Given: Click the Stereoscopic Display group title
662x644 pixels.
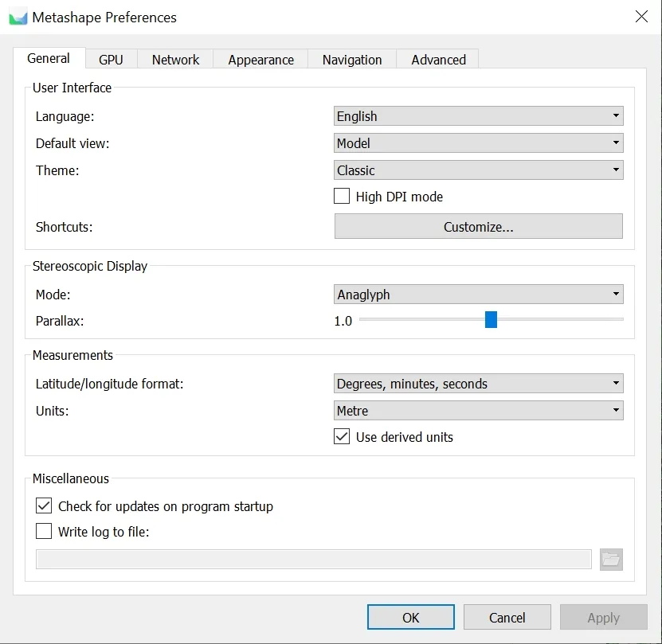Looking at the screenshot, I should pos(90,266).
